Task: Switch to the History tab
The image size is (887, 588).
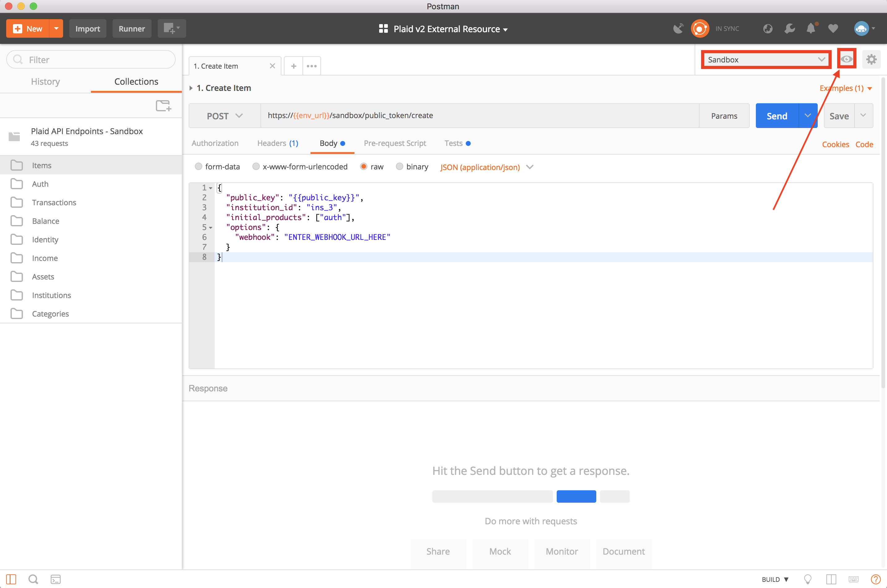Action: coord(45,81)
